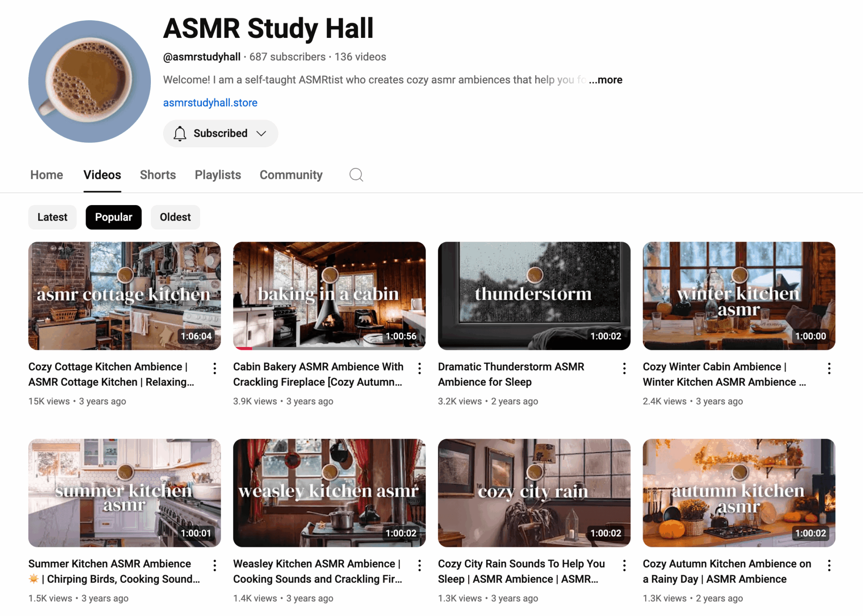This screenshot has height=616, width=863.
Task: Open menu for Cozy Autumn Kitchen video
Action: click(829, 565)
